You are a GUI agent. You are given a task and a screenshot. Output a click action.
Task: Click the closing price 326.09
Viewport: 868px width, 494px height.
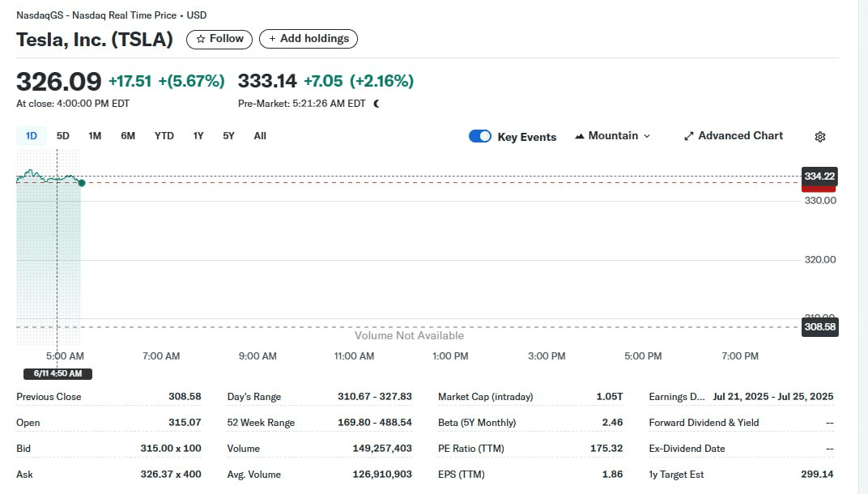[58, 82]
